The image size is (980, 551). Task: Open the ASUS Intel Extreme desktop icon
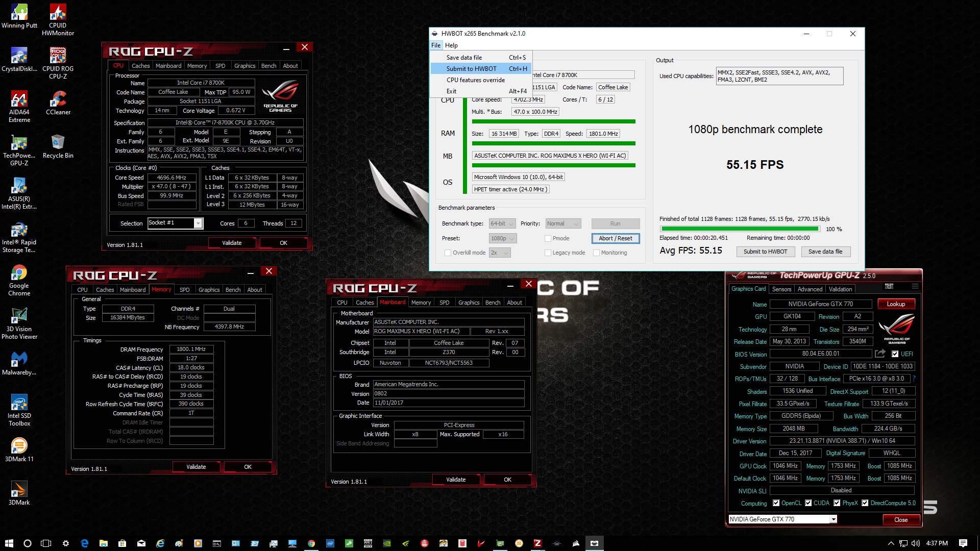(x=19, y=193)
